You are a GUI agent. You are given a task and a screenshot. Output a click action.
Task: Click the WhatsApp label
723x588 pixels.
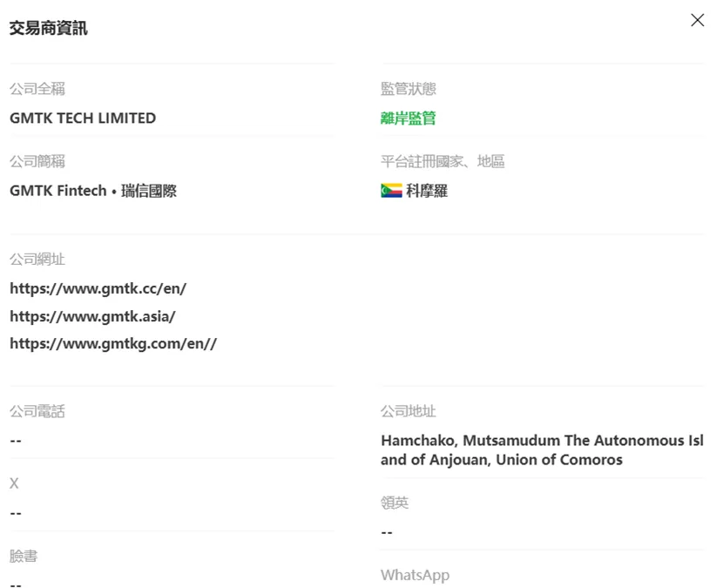pos(415,575)
